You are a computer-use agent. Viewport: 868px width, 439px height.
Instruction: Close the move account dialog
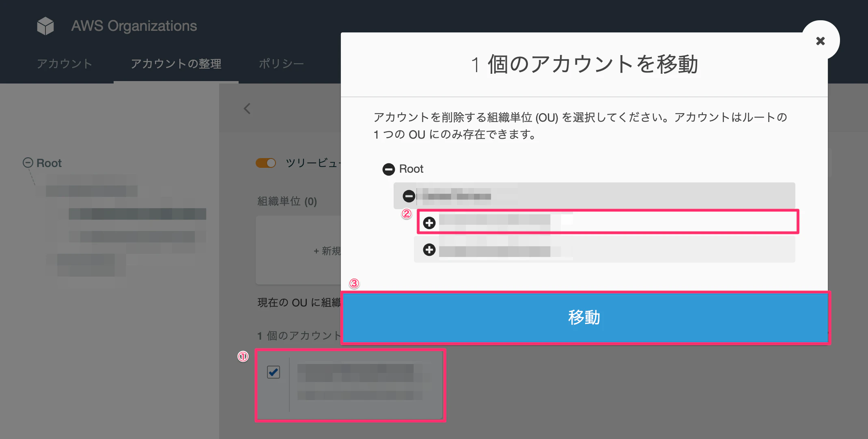tap(821, 41)
